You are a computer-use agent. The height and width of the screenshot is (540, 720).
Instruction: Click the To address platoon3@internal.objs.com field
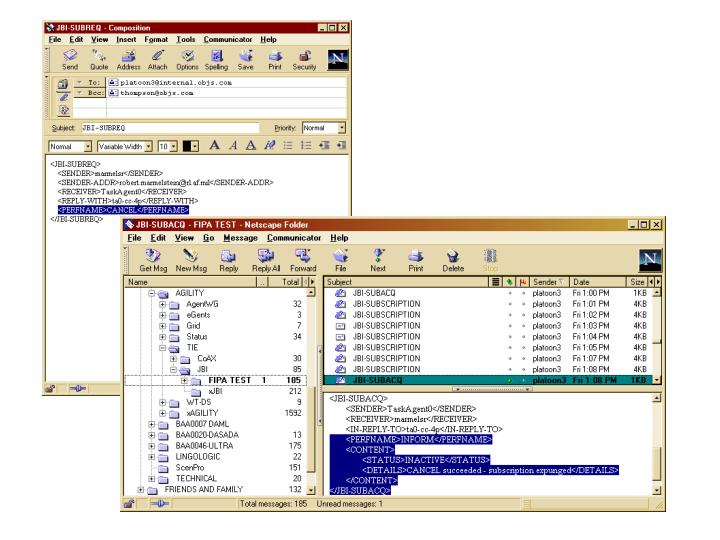(227, 83)
